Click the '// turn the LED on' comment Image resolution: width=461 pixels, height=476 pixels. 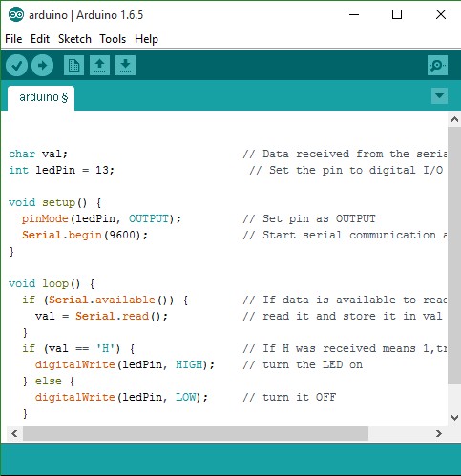tap(303, 364)
